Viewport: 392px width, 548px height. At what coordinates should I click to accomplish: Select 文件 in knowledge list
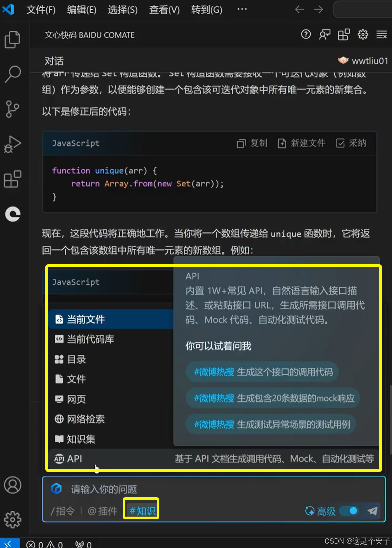coord(111,379)
